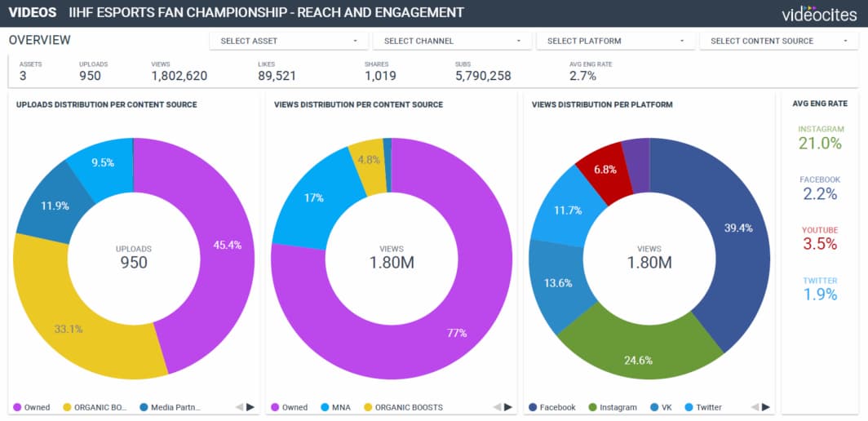The height and width of the screenshot is (421, 868).
Task: Click the Assets 3 stat
Action: click(30, 72)
